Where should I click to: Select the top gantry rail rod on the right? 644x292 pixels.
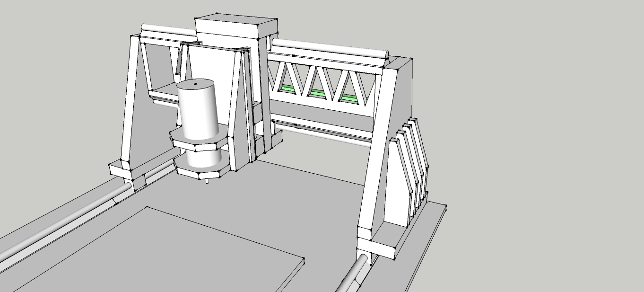(x=330, y=48)
